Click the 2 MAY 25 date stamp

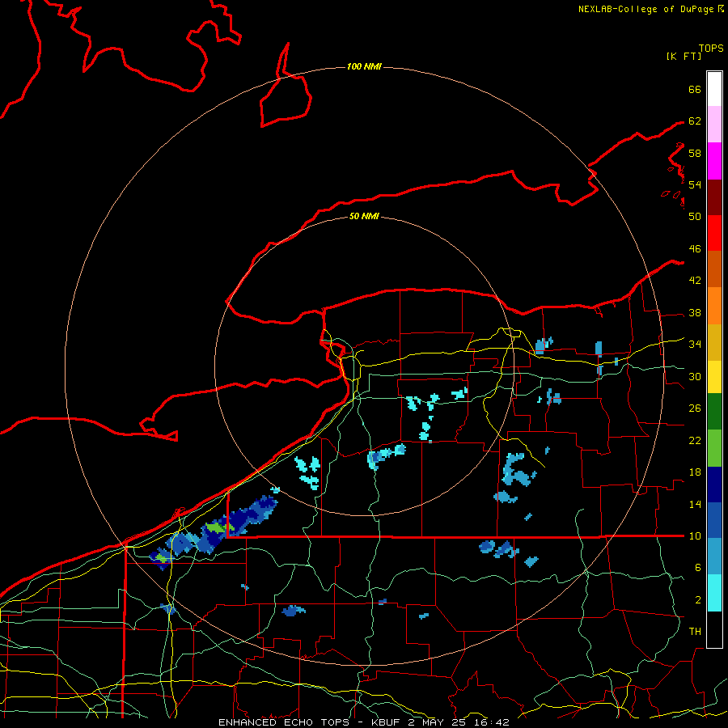pyautogui.click(x=438, y=722)
